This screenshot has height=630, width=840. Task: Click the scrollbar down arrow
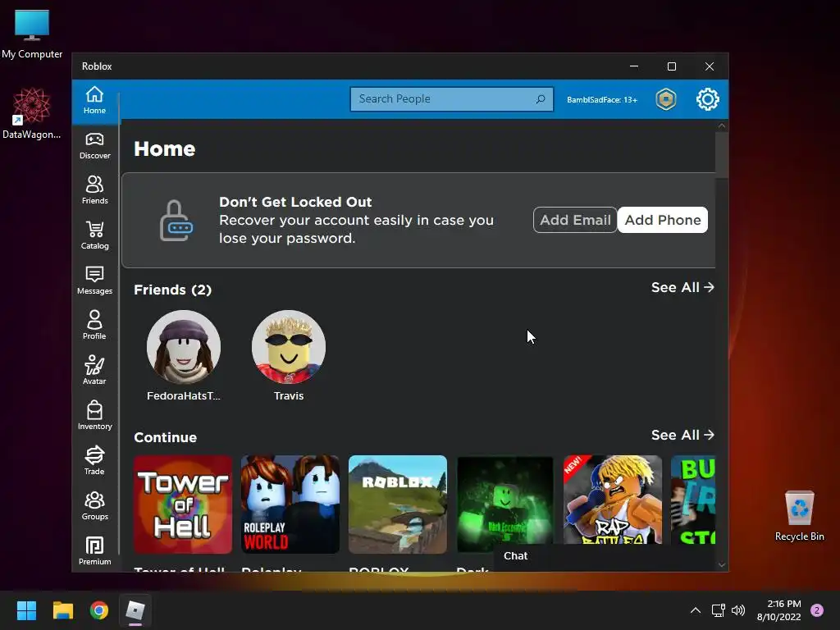point(722,564)
